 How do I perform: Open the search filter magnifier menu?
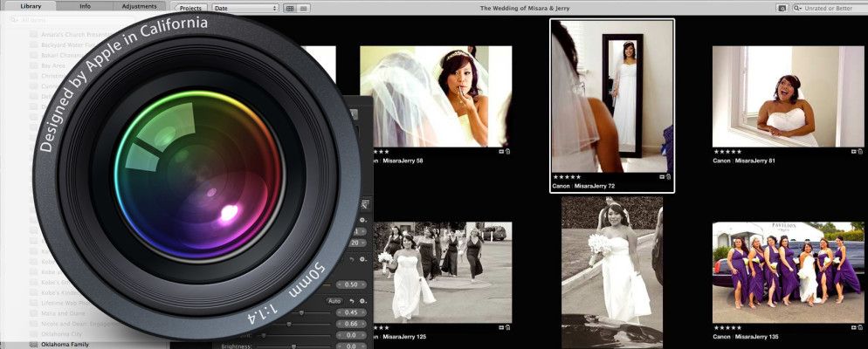click(x=797, y=9)
